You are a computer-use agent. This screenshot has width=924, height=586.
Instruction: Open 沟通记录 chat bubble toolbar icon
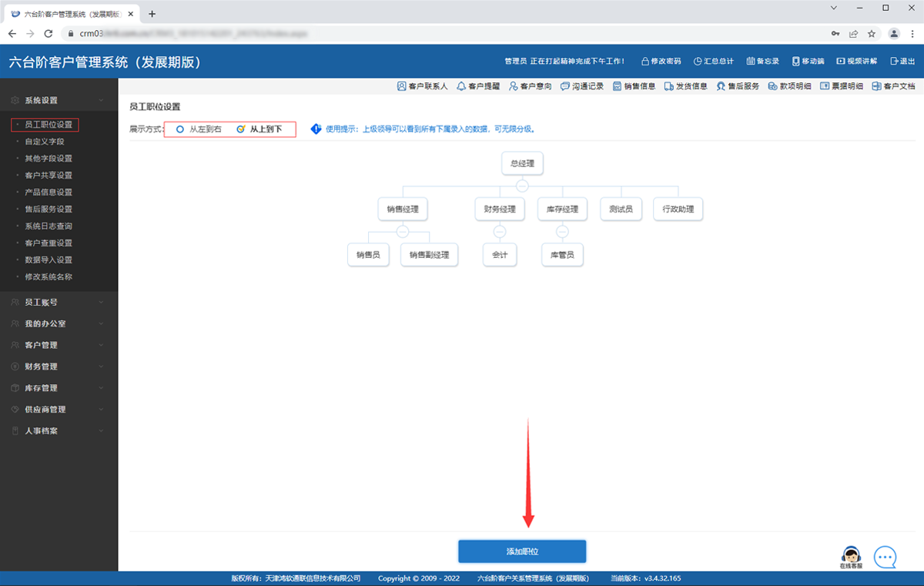[x=565, y=86]
